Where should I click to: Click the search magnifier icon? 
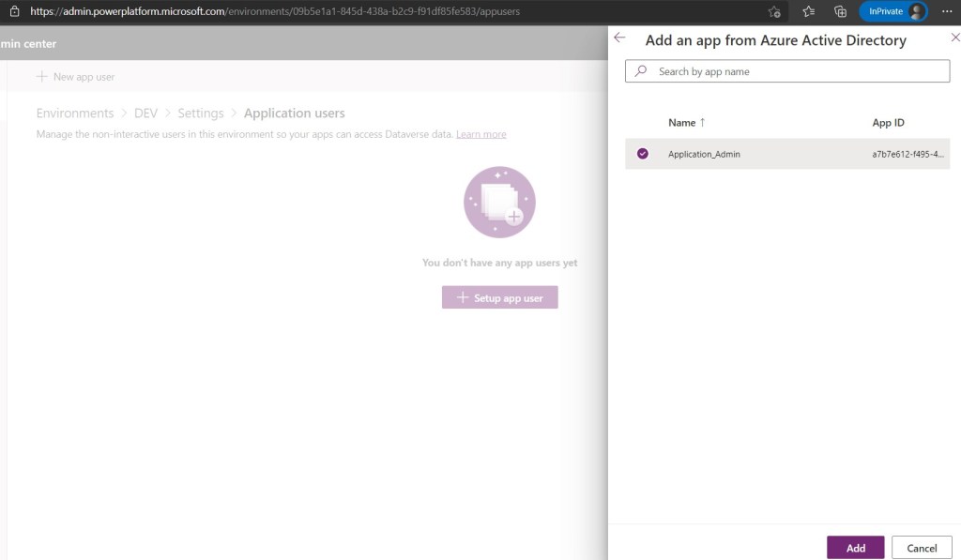(x=641, y=71)
